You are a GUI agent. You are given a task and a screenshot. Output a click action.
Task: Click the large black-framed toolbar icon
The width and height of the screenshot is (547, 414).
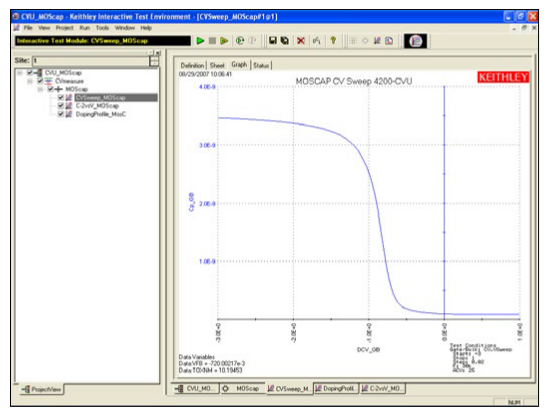click(415, 41)
